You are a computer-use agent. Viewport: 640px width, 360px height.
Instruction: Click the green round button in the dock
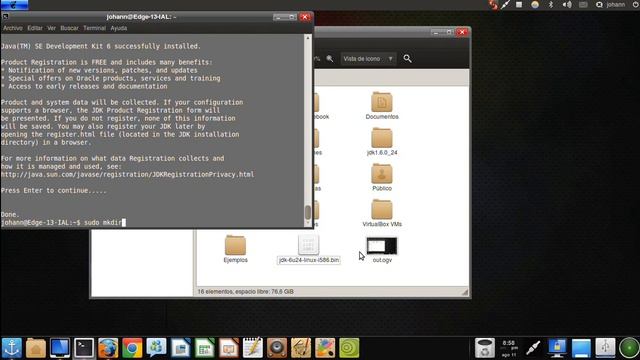point(629,348)
